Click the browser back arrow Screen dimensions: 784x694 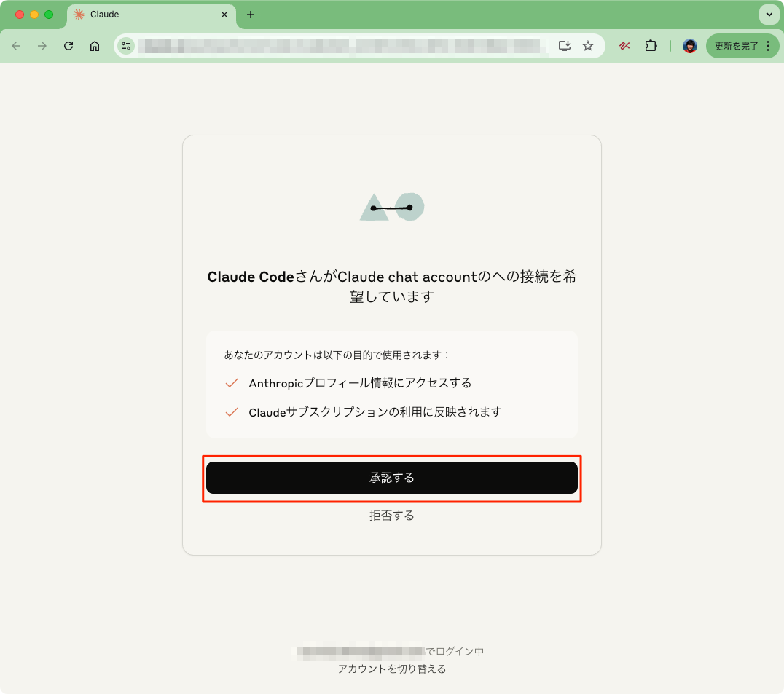click(16, 46)
